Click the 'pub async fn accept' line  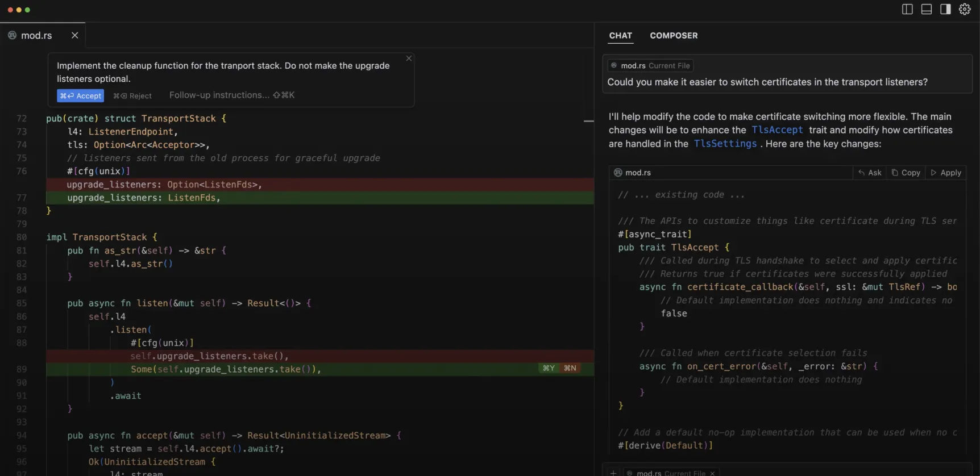point(234,436)
